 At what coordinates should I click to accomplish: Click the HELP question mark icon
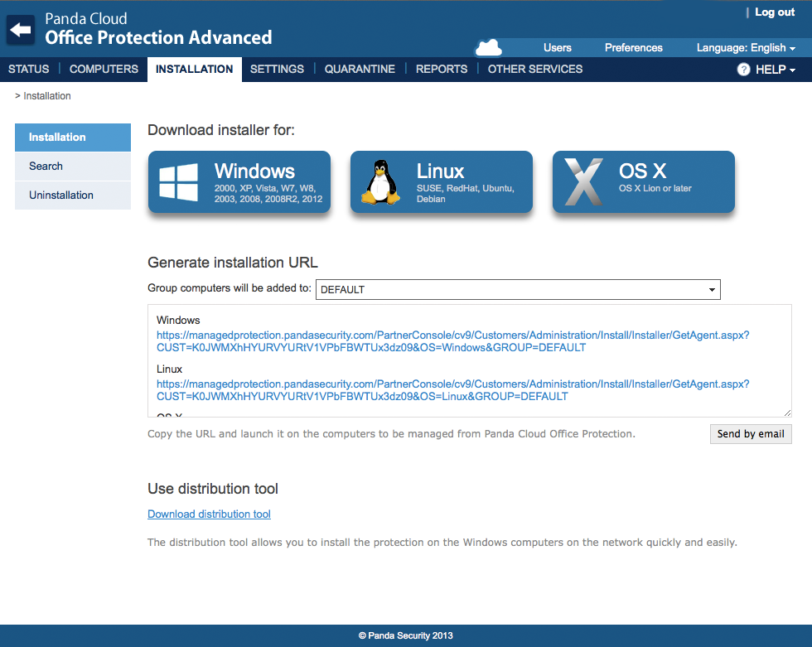[x=743, y=70]
